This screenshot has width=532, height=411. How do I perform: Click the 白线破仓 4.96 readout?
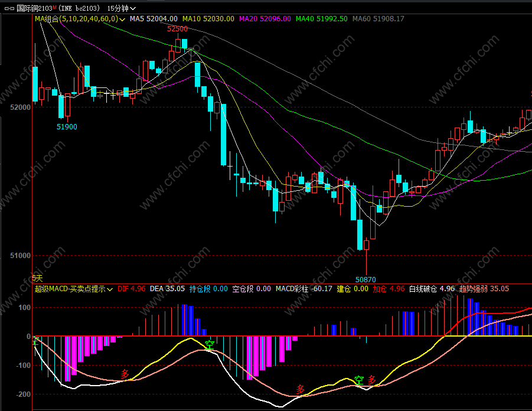pos(432,289)
